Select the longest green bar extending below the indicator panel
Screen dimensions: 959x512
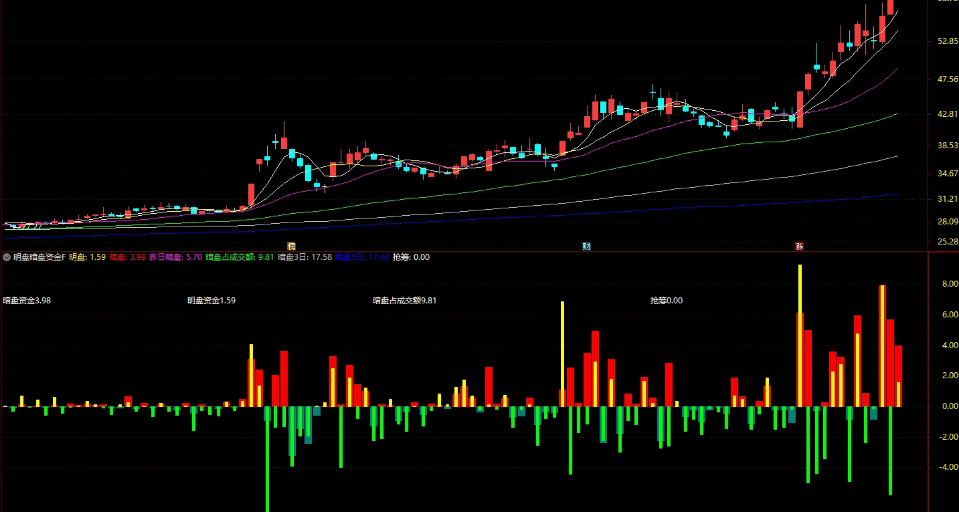[x=267, y=459]
